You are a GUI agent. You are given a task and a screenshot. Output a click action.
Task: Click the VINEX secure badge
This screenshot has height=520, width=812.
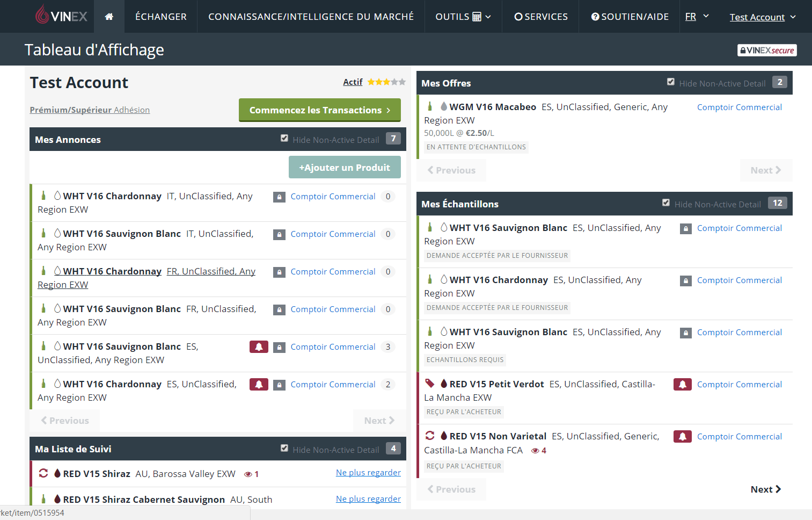tap(767, 50)
